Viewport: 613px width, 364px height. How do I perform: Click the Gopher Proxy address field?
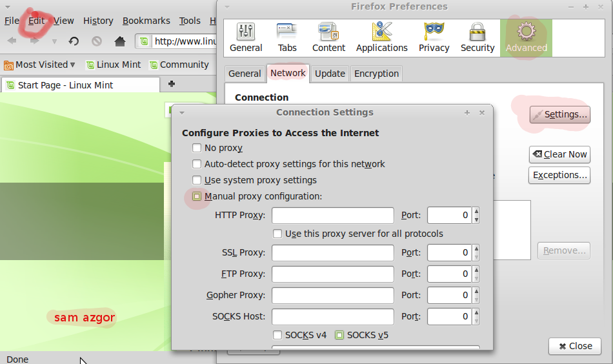point(333,295)
